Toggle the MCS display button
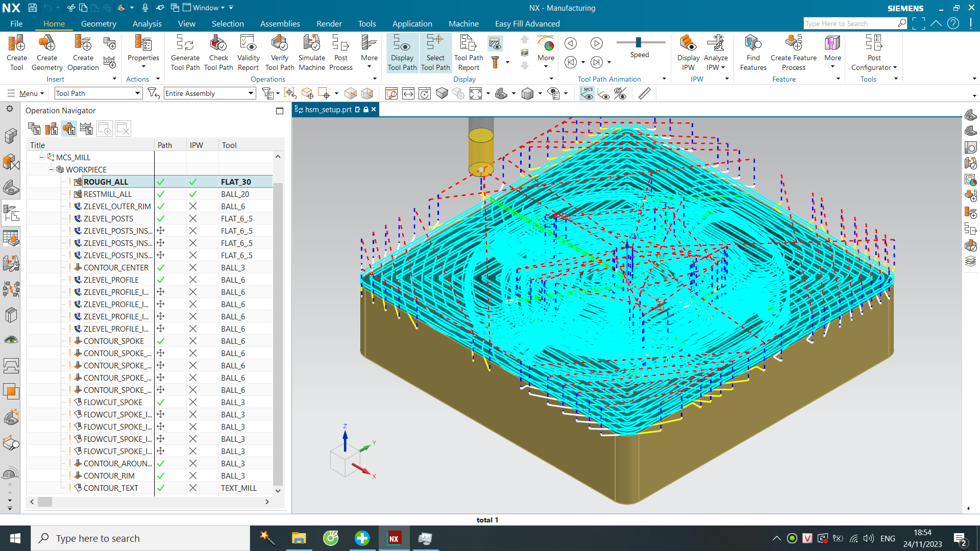The image size is (980, 551). tap(587, 93)
